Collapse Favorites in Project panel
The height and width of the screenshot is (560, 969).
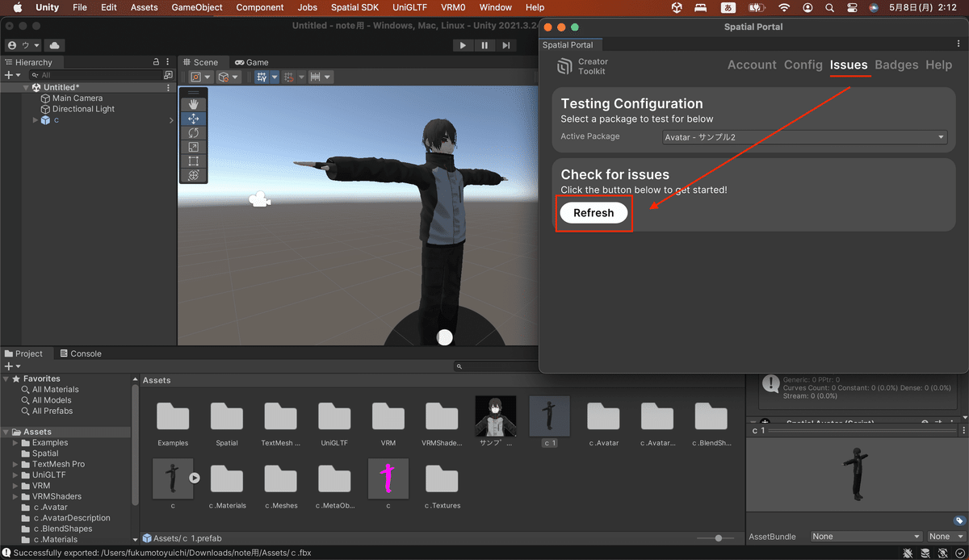tap(6, 378)
